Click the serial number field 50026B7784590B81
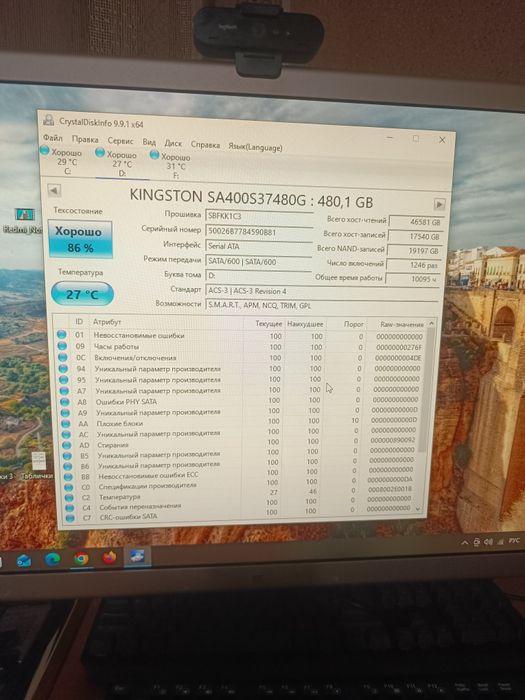Image resolution: width=525 pixels, height=700 pixels. [x=259, y=231]
